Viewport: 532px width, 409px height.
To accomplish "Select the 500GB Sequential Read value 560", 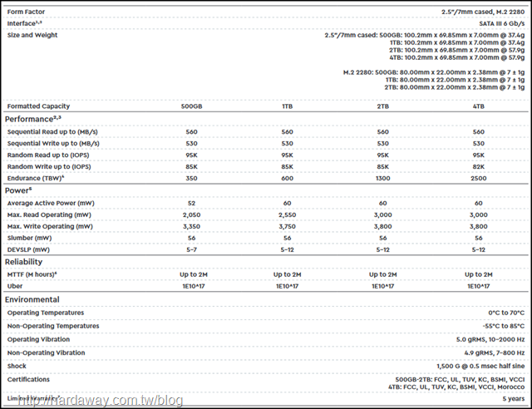I will click(191, 131).
